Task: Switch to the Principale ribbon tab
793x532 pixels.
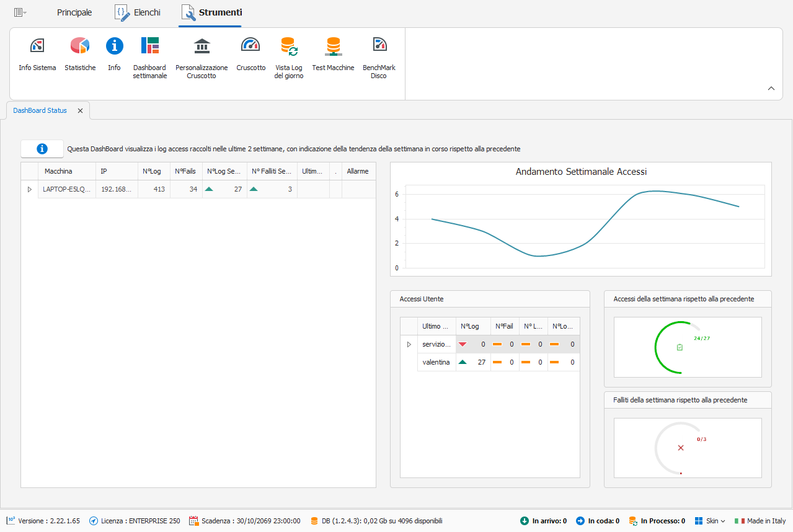Action: pos(74,12)
